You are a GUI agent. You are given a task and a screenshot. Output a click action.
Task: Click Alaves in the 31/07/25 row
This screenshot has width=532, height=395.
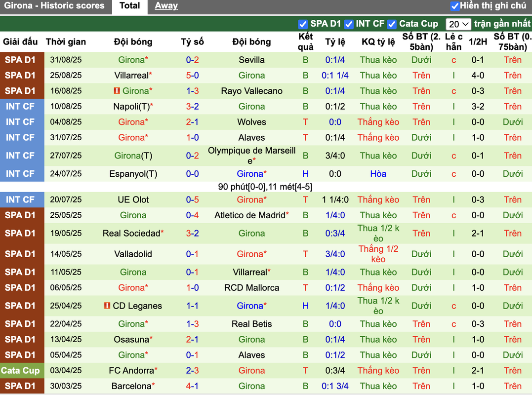251,138
